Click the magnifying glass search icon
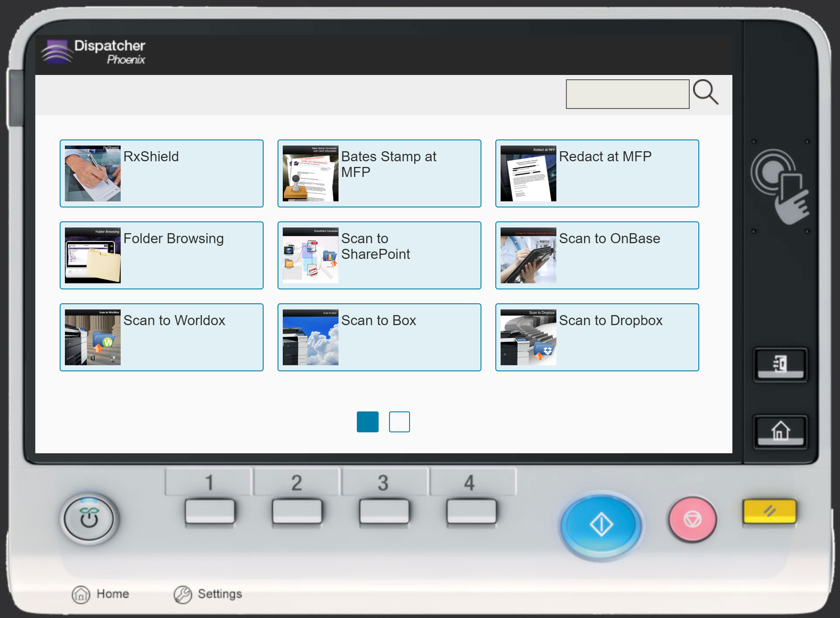This screenshot has height=618, width=840. (706, 92)
